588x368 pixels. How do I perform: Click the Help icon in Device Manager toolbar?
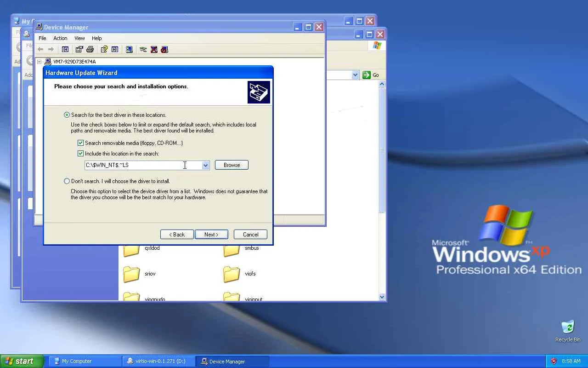104,49
